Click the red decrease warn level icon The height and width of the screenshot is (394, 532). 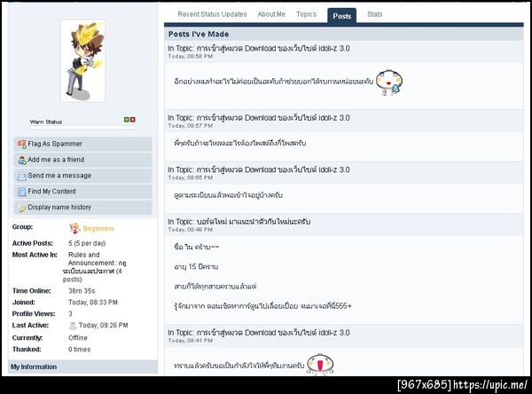[x=133, y=120]
